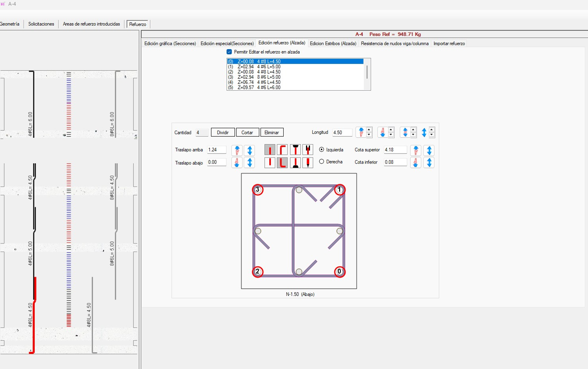Decrement last Longitud spinner down arrow
The image size is (588, 369).
tap(432, 135)
